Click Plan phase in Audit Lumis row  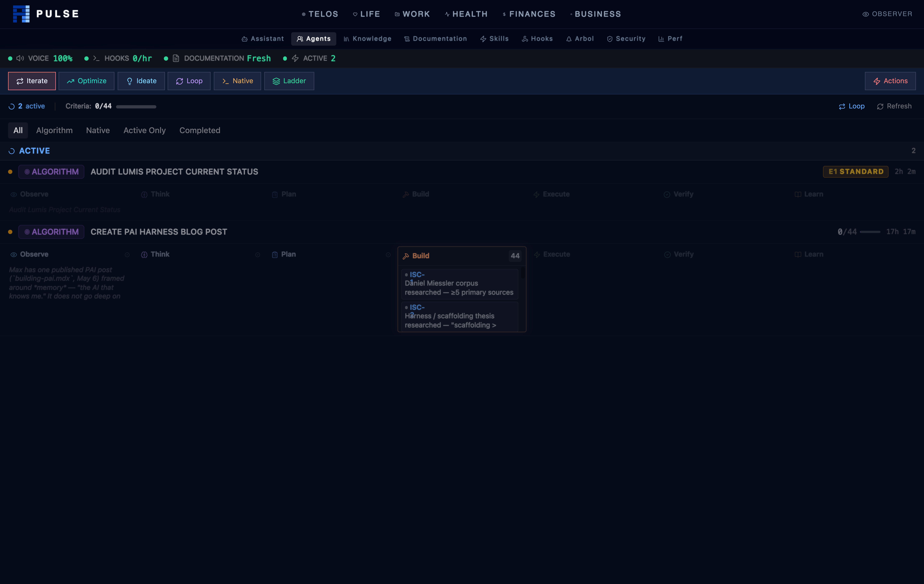pyautogui.click(x=284, y=194)
